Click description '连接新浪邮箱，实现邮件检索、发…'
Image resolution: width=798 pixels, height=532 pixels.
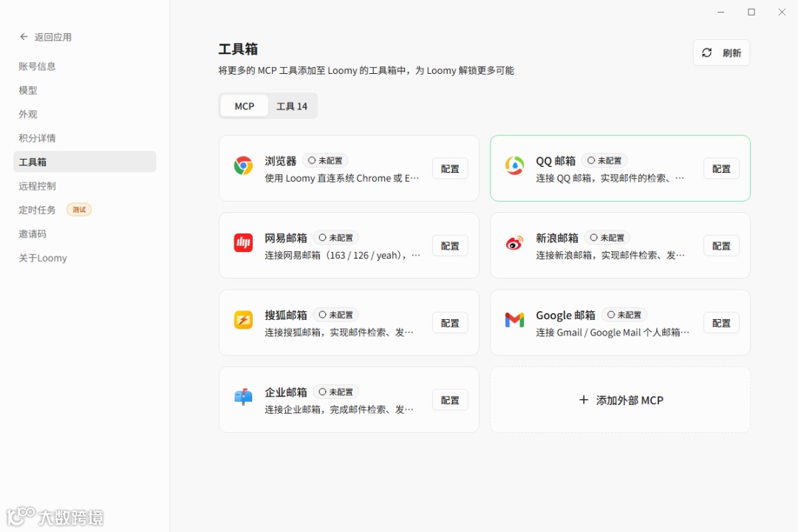(x=610, y=255)
